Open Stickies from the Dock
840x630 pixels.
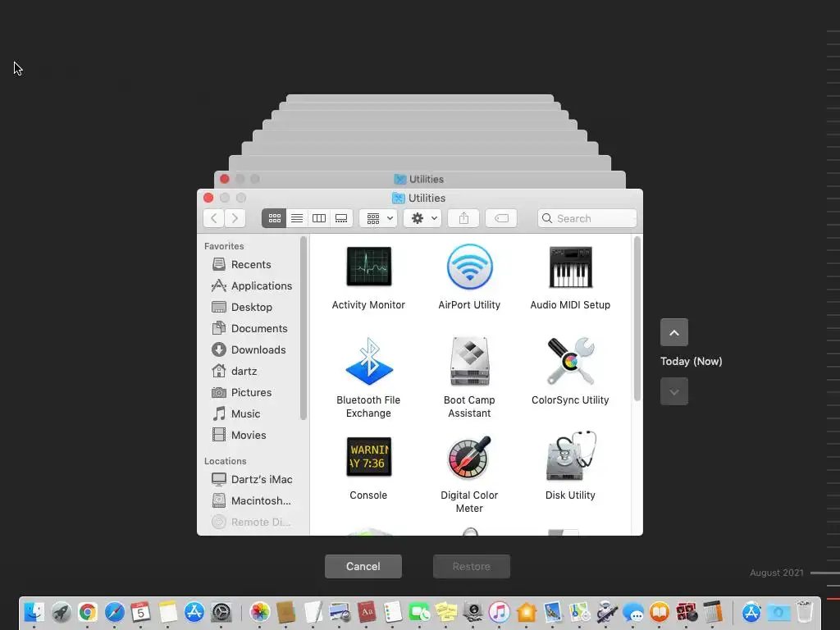click(446, 612)
